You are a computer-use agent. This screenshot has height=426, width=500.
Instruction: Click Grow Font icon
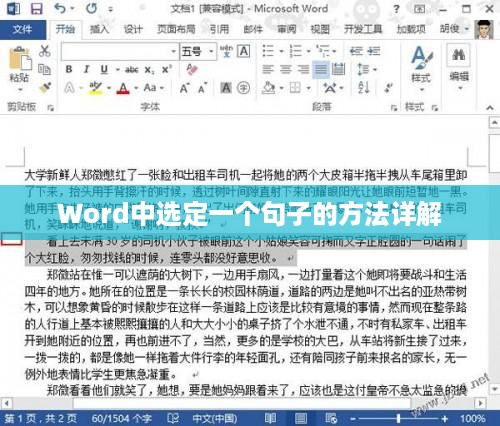(184, 88)
